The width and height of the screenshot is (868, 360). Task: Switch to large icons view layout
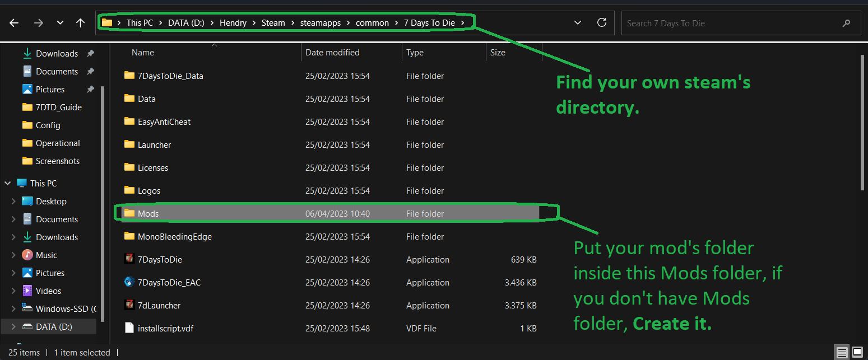pyautogui.click(x=856, y=353)
